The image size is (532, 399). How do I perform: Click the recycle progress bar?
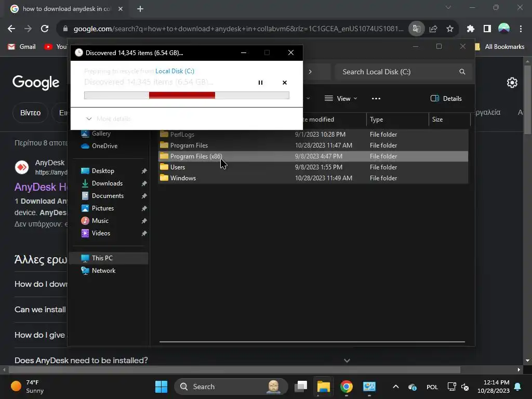[x=187, y=96]
